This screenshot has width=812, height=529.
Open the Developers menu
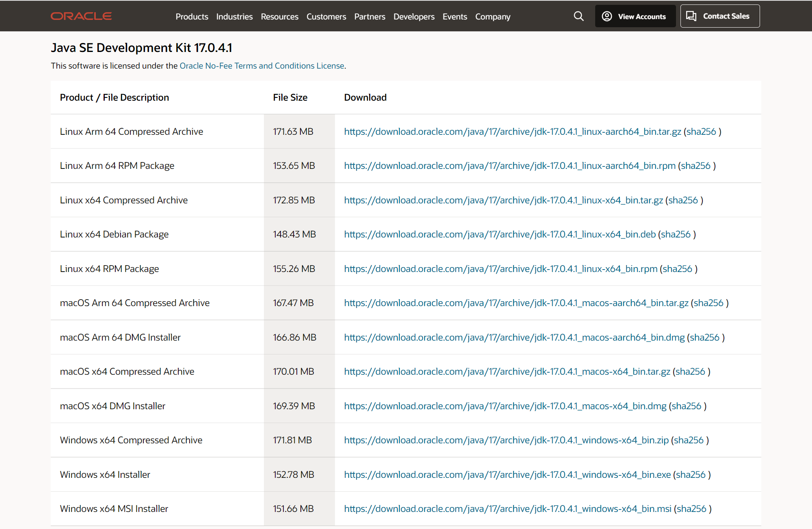[414, 17]
